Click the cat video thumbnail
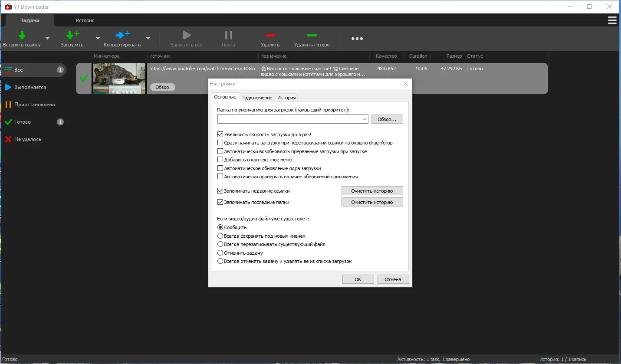This screenshot has height=364, width=621. (119, 79)
